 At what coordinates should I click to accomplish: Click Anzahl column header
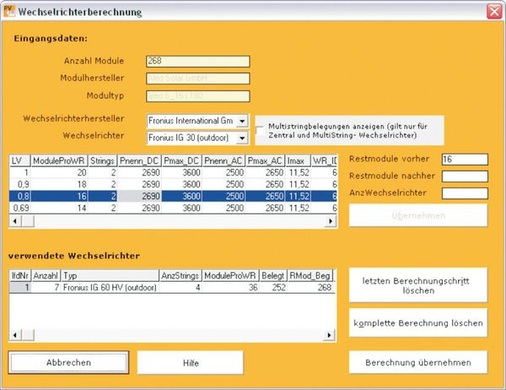coord(46,276)
